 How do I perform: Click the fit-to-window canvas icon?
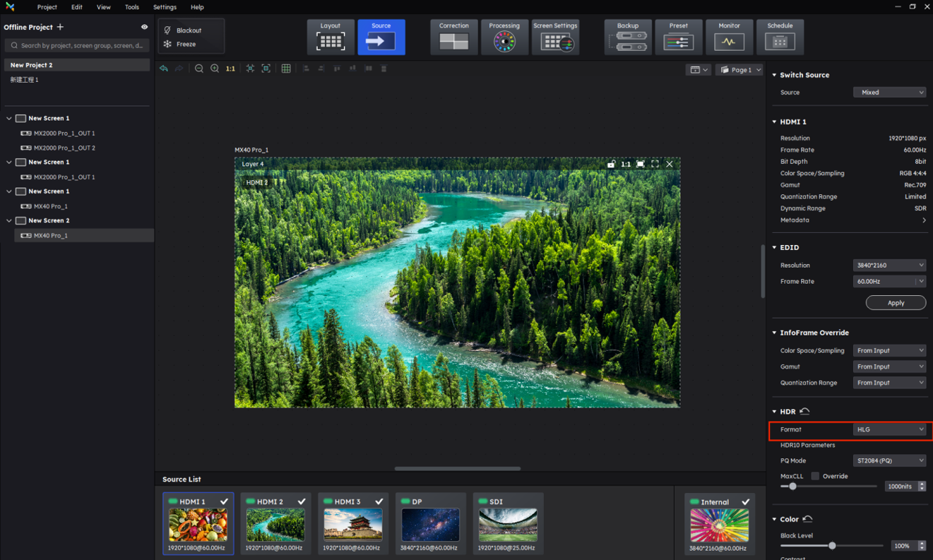(x=266, y=68)
